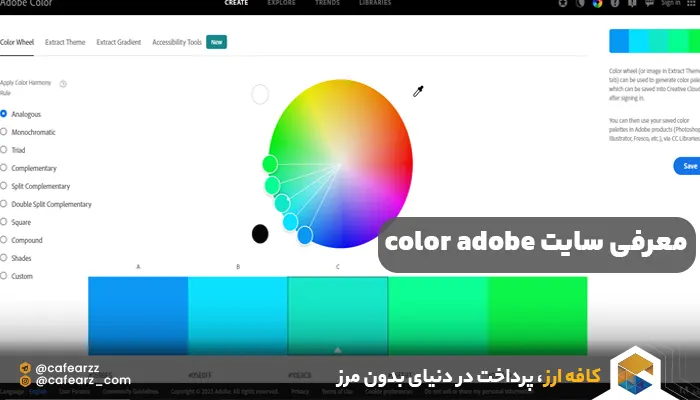Open help with the question mark icon

point(615,4)
